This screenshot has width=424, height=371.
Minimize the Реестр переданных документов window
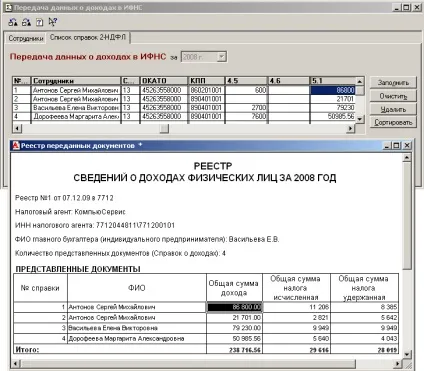pyautogui.click(x=387, y=145)
